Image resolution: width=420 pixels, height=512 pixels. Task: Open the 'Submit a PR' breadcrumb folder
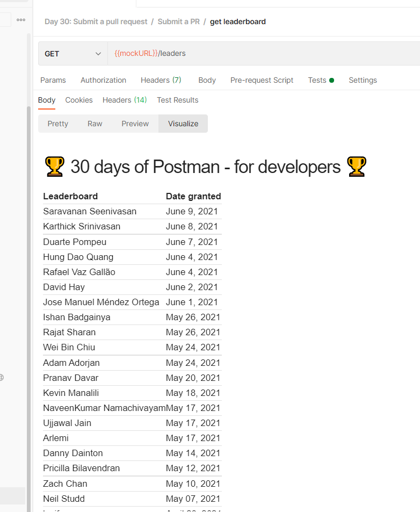click(178, 22)
